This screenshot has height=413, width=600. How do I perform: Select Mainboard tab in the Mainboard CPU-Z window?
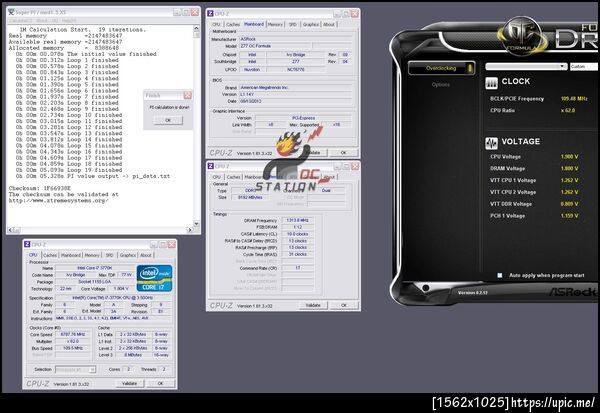click(254, 24)
